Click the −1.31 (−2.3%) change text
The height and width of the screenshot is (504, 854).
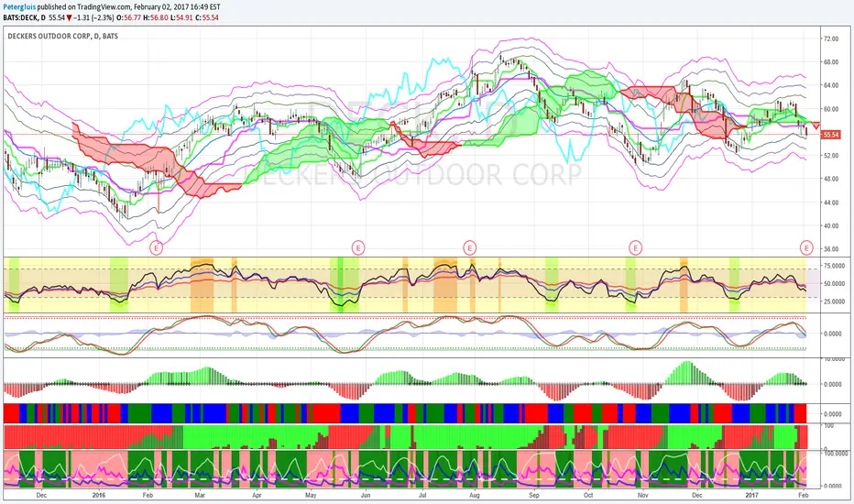click(x=94, y=18)
